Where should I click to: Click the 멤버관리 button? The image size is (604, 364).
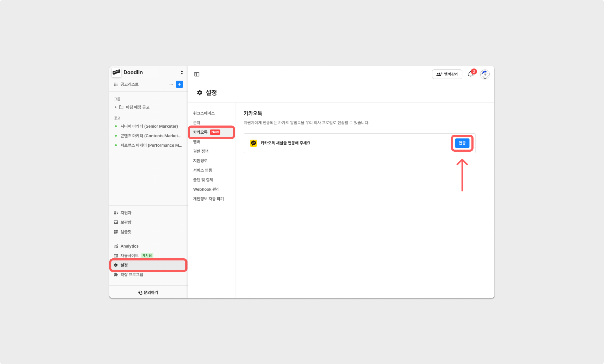point(447,74)
